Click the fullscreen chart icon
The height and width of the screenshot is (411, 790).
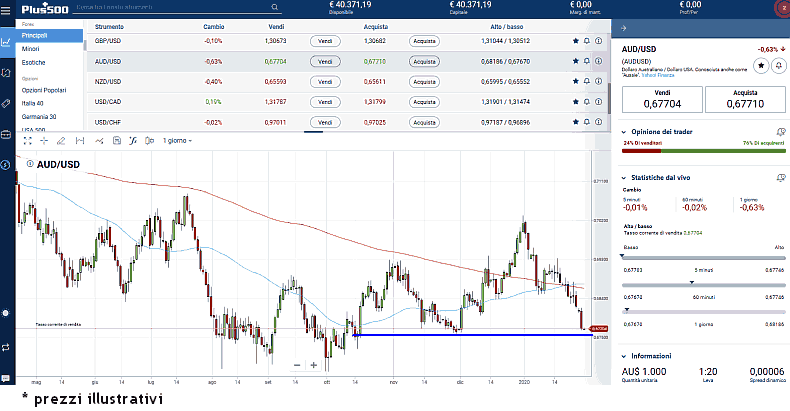(26, 140)
